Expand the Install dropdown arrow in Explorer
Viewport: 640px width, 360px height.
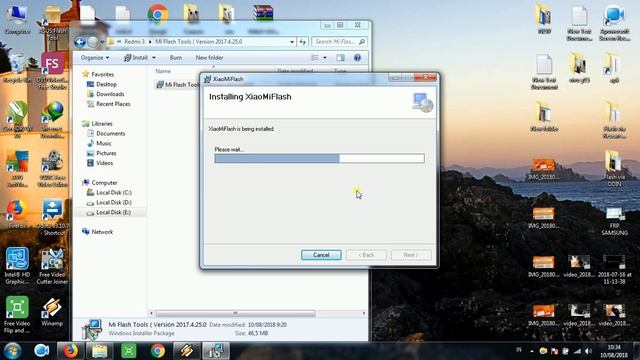(154, 58)
